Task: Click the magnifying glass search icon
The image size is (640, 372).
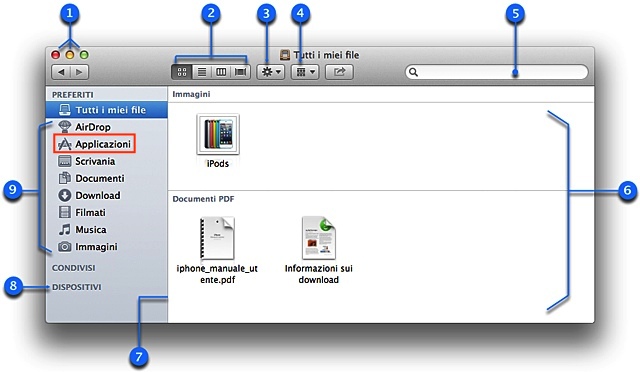Action: (x=413, y=72)
